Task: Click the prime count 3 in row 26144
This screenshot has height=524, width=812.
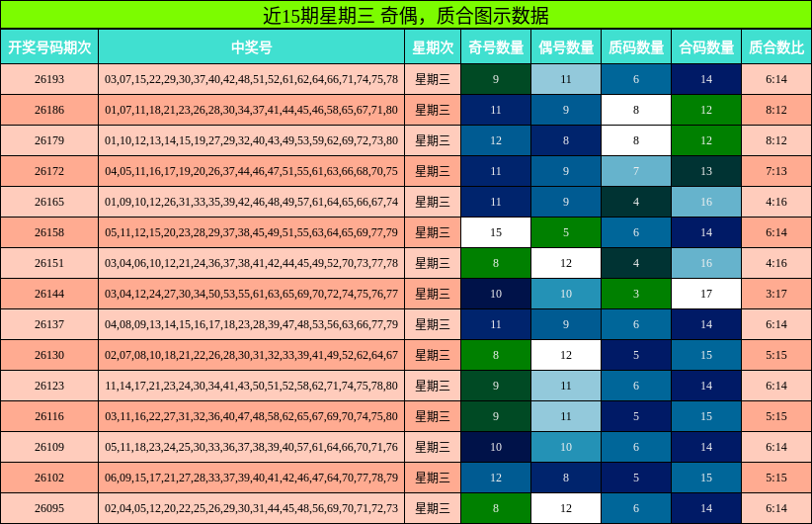Action: tap(636, 294)
